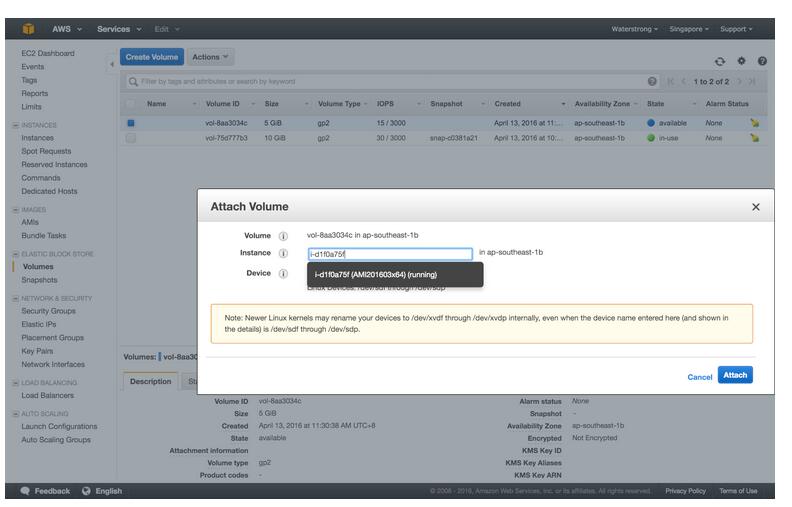Click the filter search magnifier icon

pyautogui.click(x=133, y=82)
